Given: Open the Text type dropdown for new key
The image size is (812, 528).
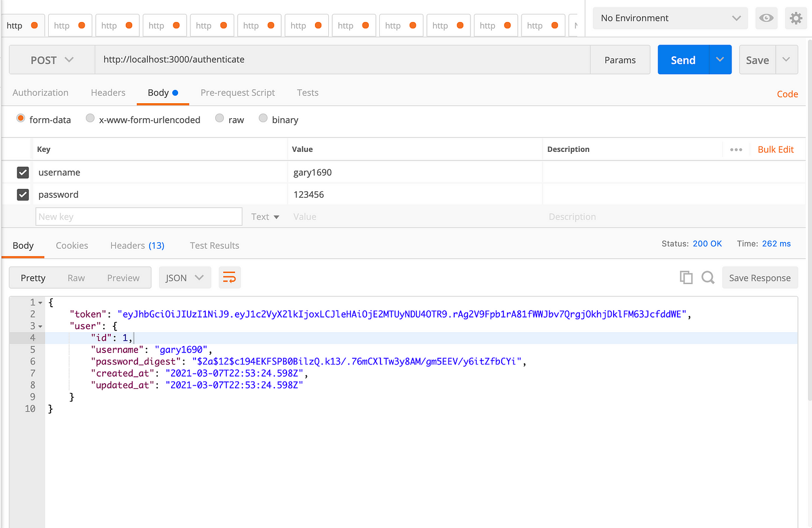Looking at the screenshot, I should [x=265, y=217].
